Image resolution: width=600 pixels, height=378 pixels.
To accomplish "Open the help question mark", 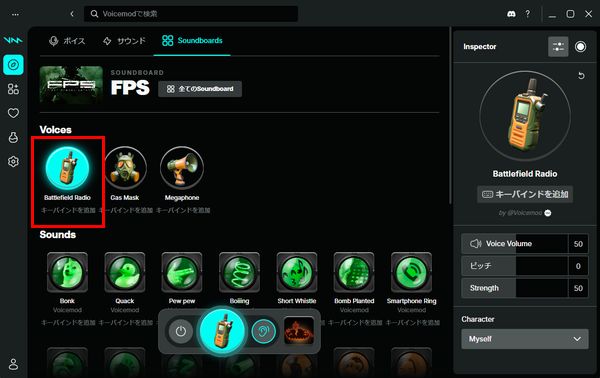I will tap(528, 14).
